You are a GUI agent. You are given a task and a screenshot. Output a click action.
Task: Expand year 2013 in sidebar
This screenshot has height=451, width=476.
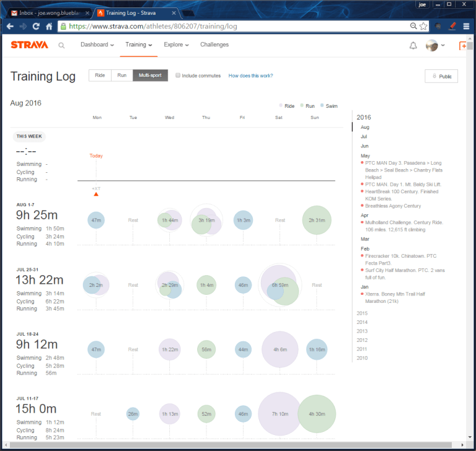point(362,331)
